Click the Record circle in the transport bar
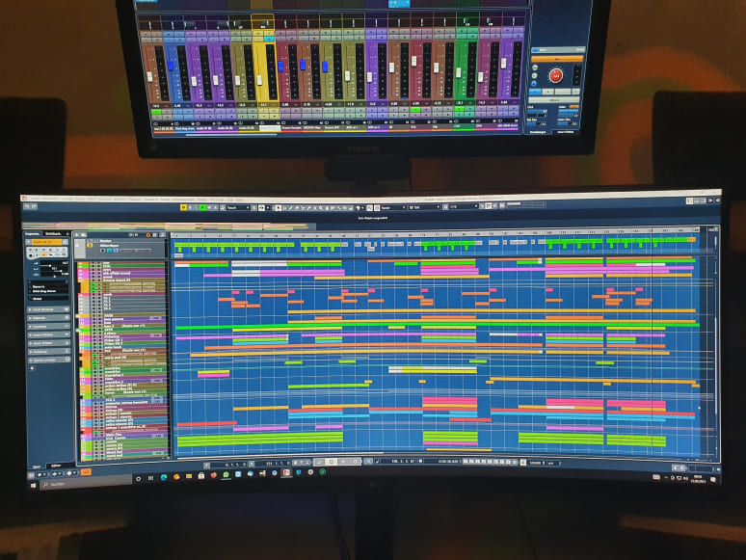The width and height of the screenshot is (746, 560). pos(355,462)
